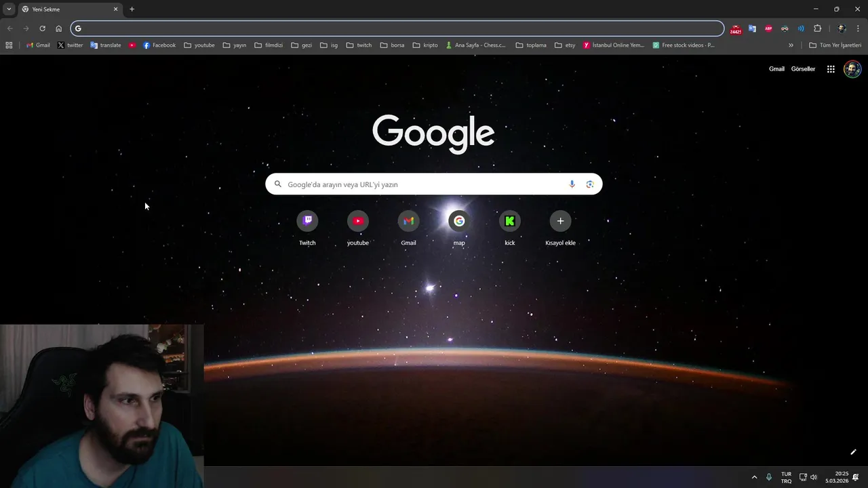Open the apps grid in the bookmarks bar
The height and width of the screenshot is (488, 868).
pyautogui.click(x=9, y=45)
